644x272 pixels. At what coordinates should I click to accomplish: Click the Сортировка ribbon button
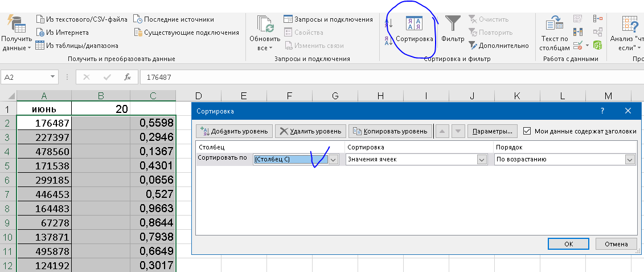tap(415, 30)
